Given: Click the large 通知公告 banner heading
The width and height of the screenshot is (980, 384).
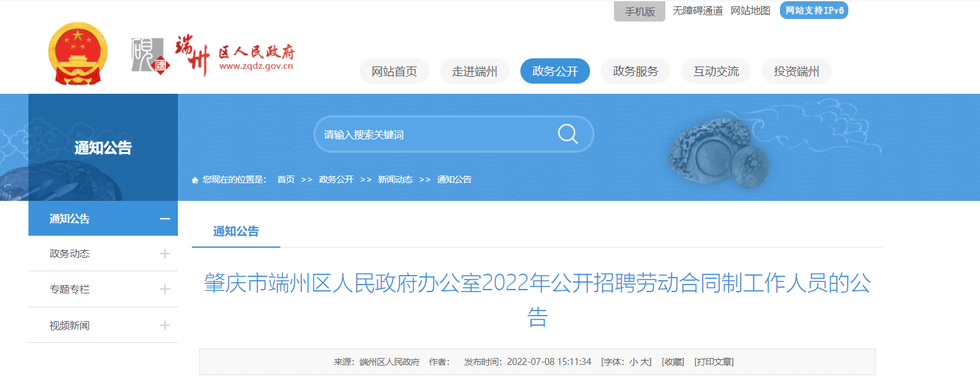Looking at the screenshot, I should [x=103, y=148].
